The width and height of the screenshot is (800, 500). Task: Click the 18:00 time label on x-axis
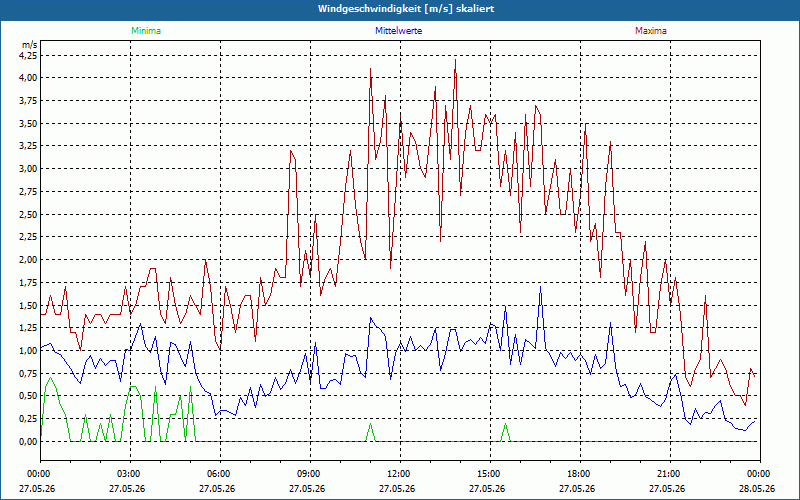point(580,474)
